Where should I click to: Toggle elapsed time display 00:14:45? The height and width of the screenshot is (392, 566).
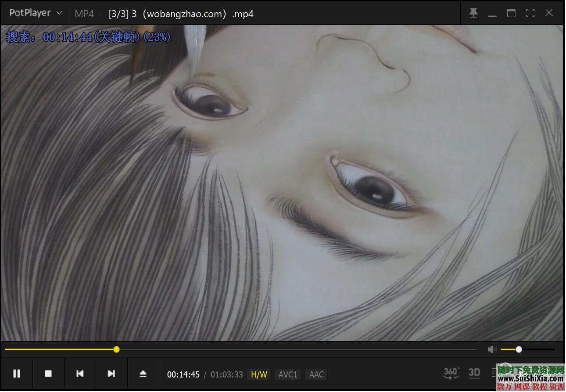point(183,374)
